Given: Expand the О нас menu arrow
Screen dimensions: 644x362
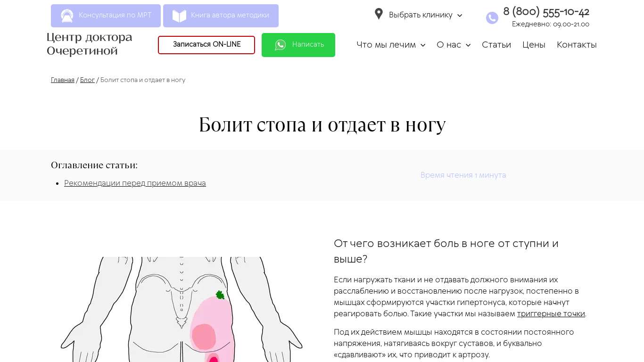Looking at the screenshot, I should click(468, 45).
